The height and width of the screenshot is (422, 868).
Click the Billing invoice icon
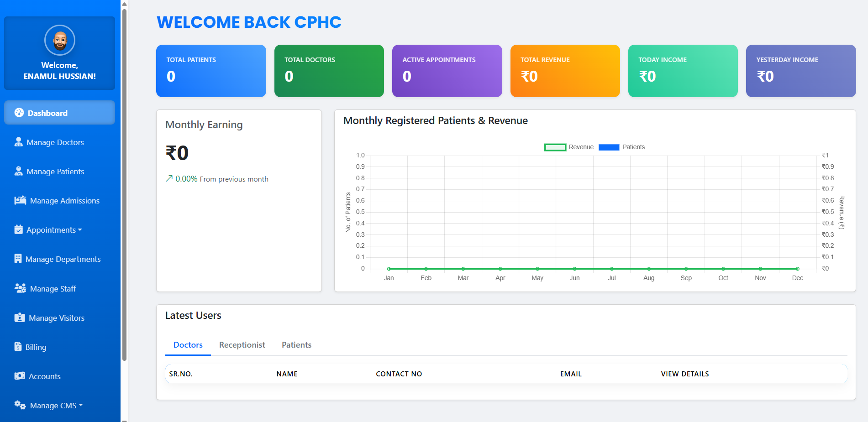click(x=18, y=347)
